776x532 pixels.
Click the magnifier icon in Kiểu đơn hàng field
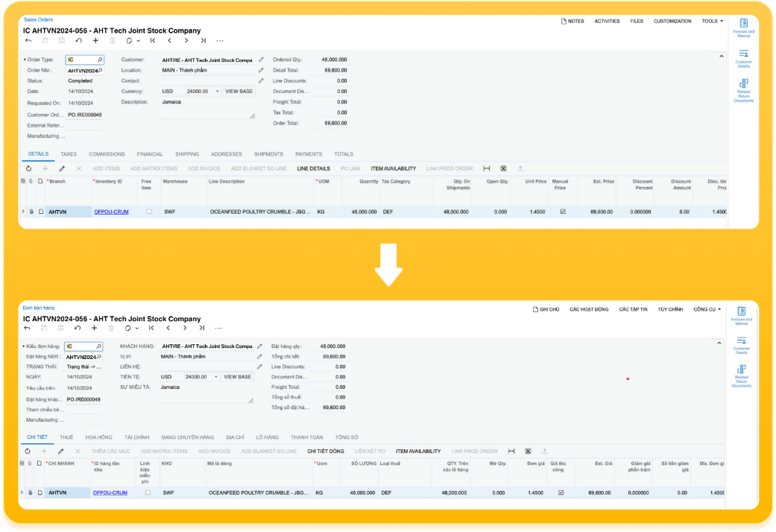(x=98, y=346)
